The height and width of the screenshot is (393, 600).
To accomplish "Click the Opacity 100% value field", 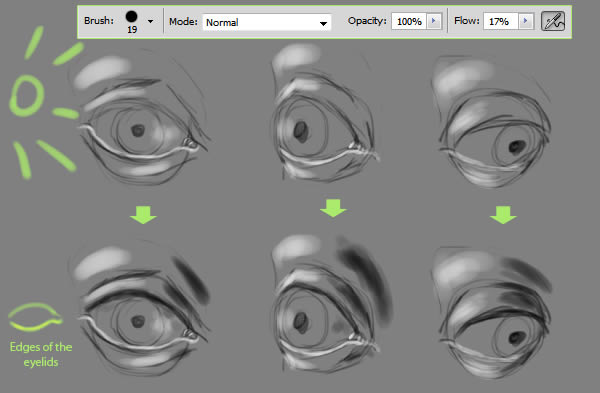I will pyautogui.click(x=409, y=21).
